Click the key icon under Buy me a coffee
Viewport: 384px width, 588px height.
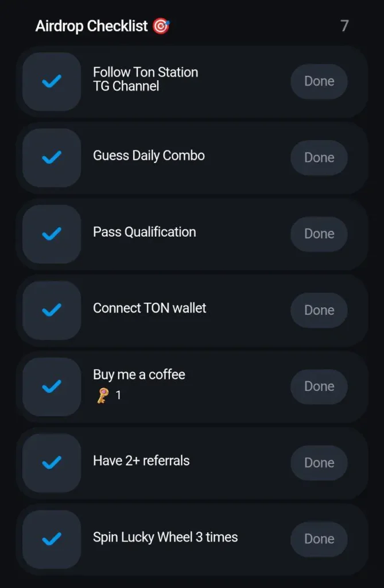click(103, 396)
